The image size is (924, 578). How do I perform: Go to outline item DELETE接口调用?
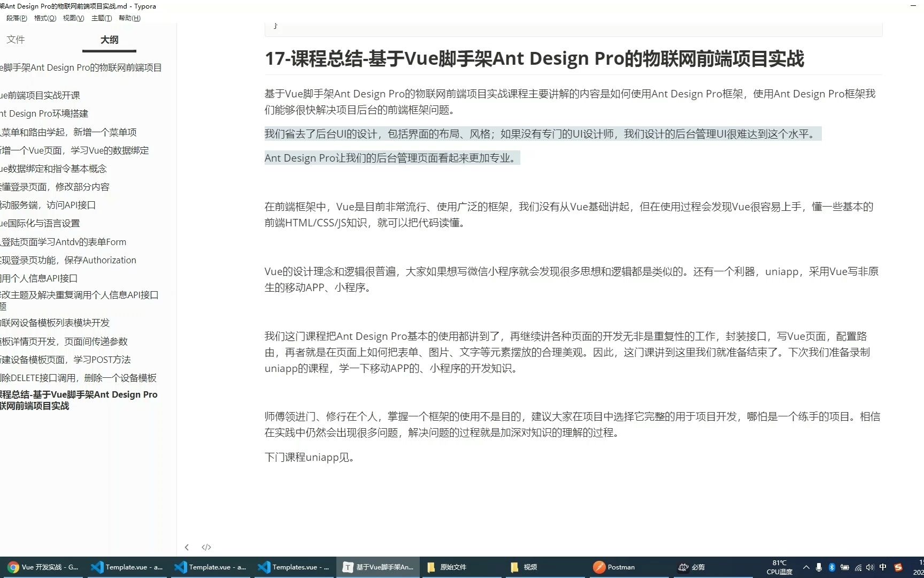78,378
